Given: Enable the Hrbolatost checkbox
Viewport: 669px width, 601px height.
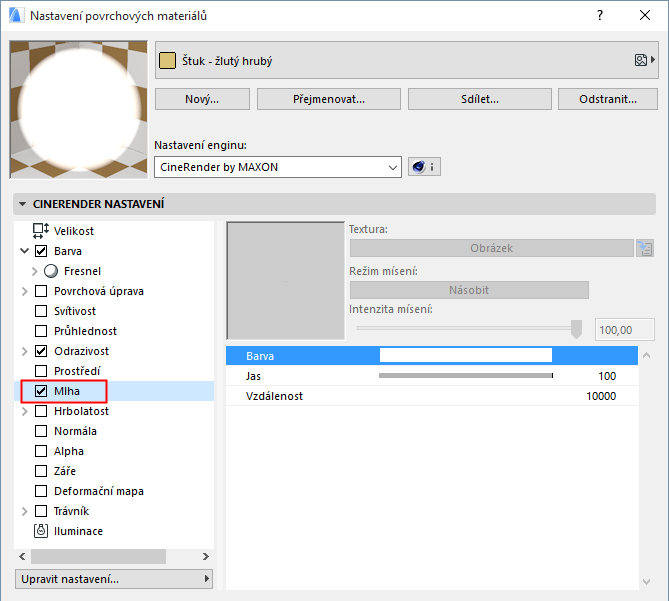Looking at the screenshot, I should 41,411.
